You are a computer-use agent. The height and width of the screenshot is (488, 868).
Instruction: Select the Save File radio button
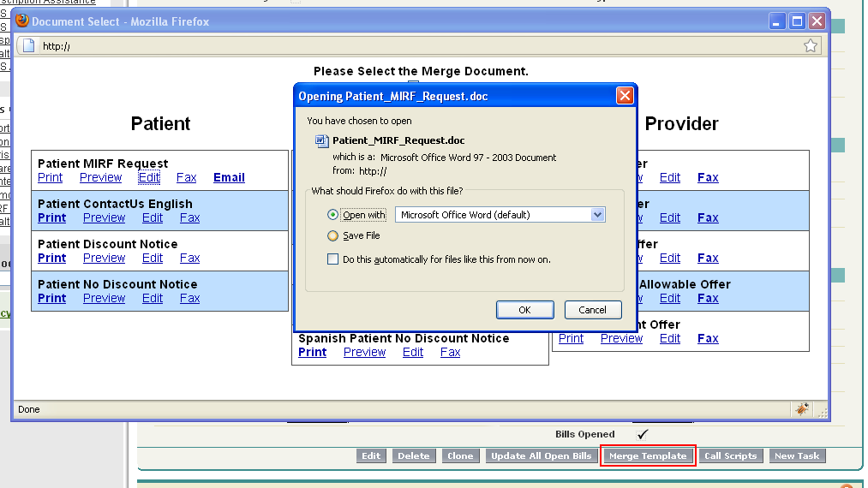332,235
